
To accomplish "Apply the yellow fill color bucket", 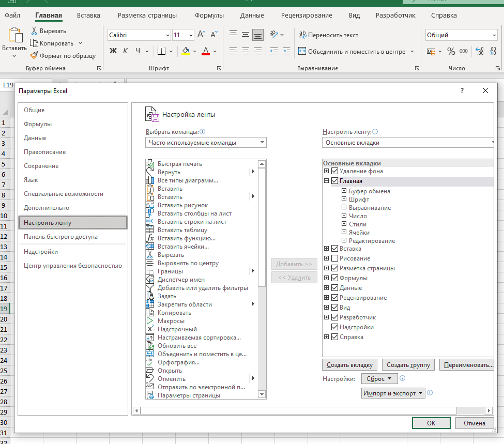I will click(186, 51).
